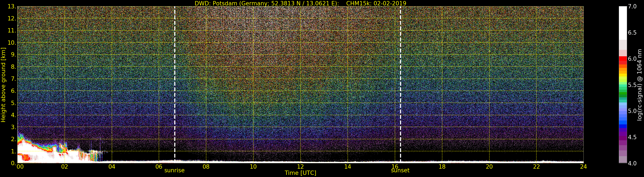Image resolution: width=644 pixels, height=177 pixels.
Task: Click the plot title "DWD: Potsdam (Germany; 52.3813 N / 13.0621 E)"
Action: [x=267, y=3]
